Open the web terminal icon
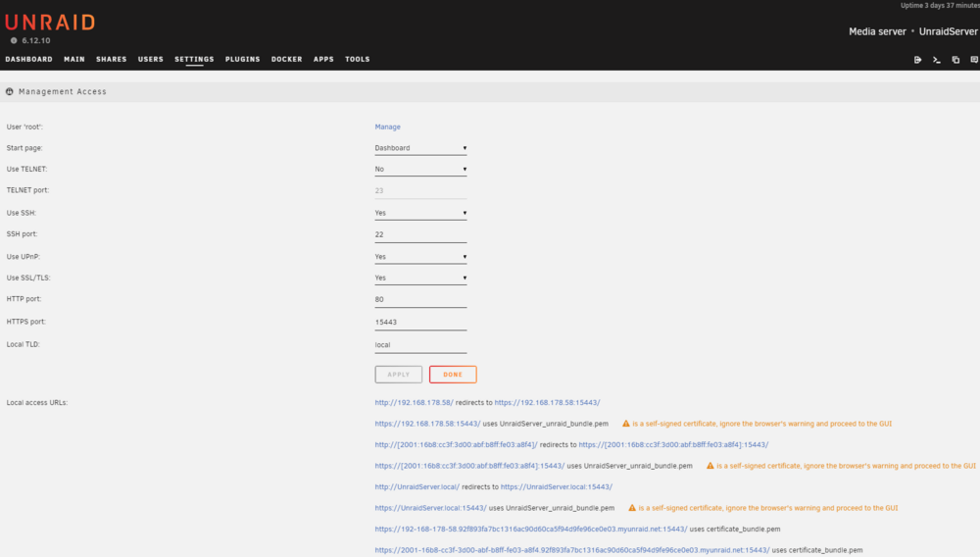The image size is (980, 557). click(x=936, y=60)
